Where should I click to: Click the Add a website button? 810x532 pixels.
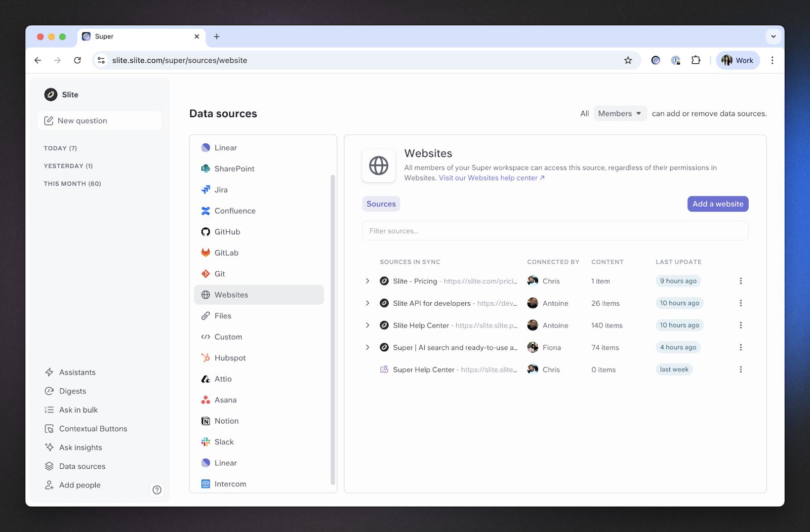pyautogui.click(x=718, y=204)
